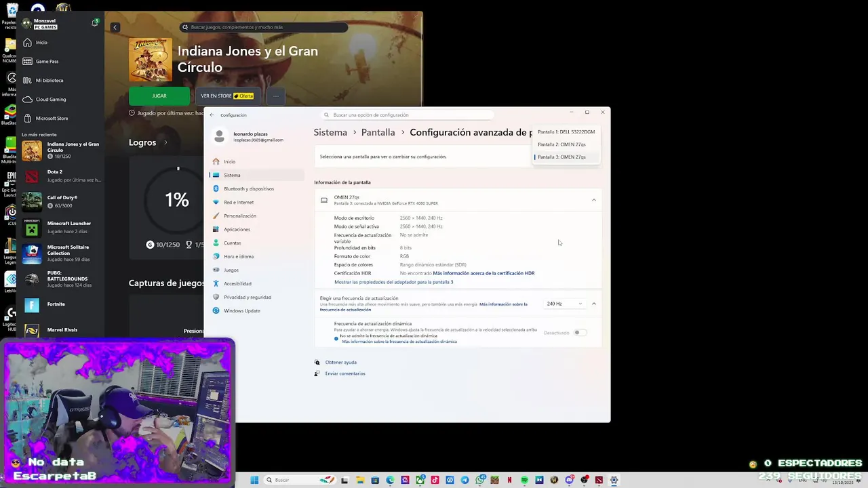Open Discord from taskbar
The image size is (868, 488).
[x=570, y=480]
